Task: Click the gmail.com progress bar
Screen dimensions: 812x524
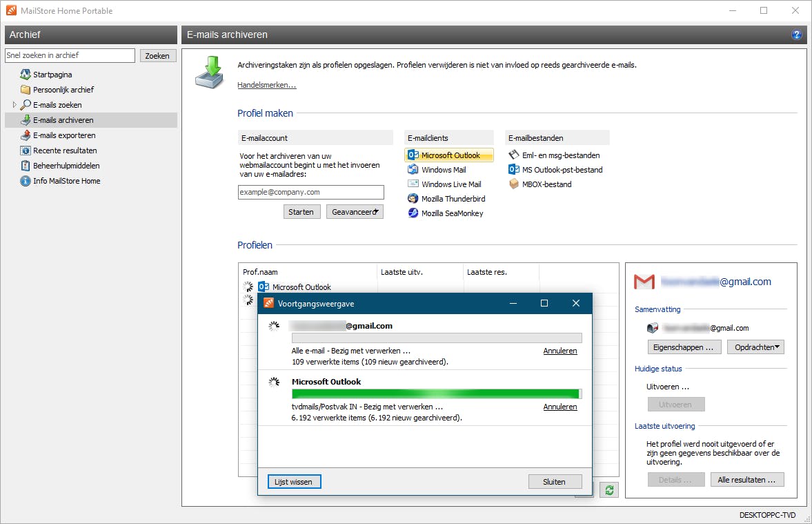Action: pyautogui.click(x=437, y=338)
